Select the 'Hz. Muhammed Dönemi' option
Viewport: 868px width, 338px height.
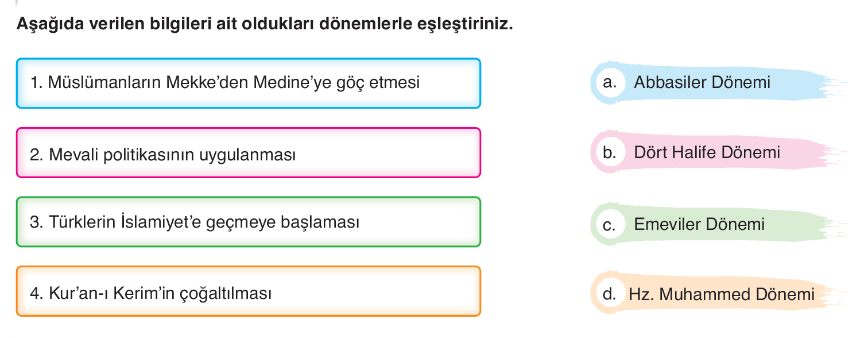[722, 295]
